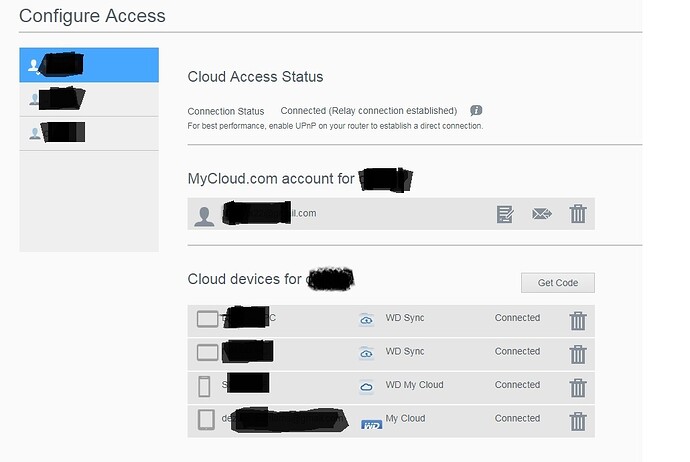Click the computer icon of first device
690x462 pixels.
pyautogui.click(x=207, y=320)
